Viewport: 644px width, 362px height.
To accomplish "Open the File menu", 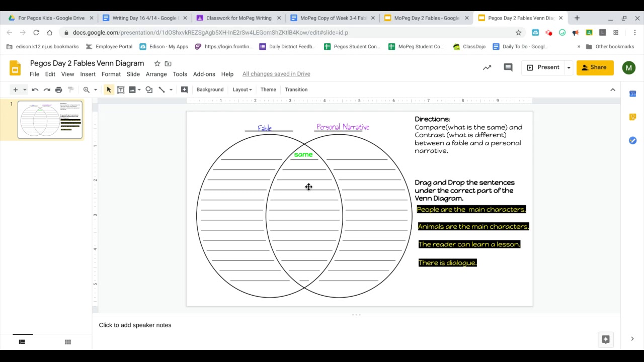I will (x=34, y=74).
